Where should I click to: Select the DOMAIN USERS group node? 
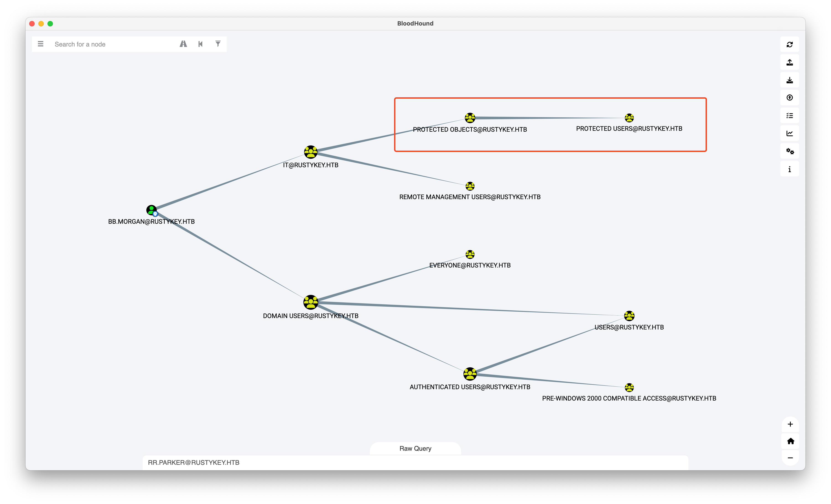coord(311,302)
